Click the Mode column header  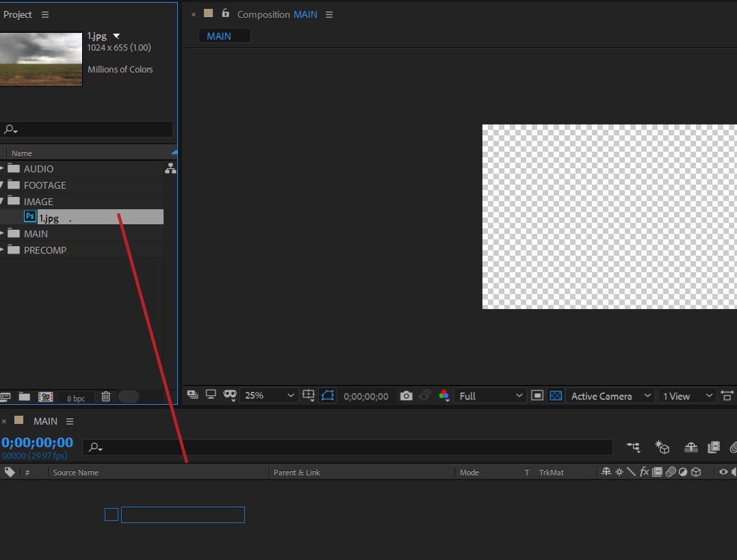(469, 472)
